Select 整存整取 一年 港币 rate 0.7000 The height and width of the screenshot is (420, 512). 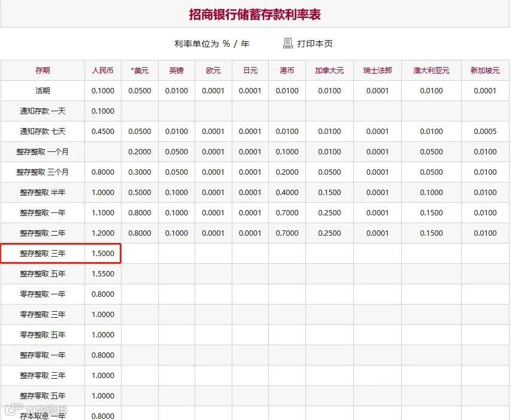point(287,213)
